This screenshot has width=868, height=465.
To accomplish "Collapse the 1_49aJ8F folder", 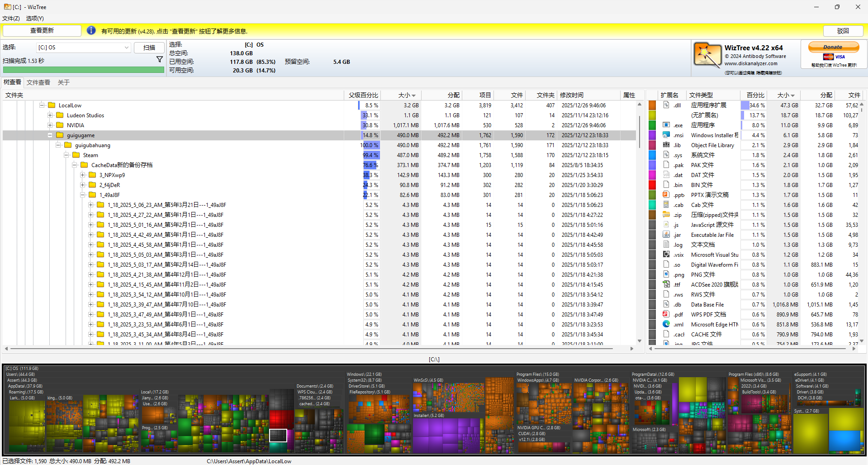I will click(x=82, y=195).
